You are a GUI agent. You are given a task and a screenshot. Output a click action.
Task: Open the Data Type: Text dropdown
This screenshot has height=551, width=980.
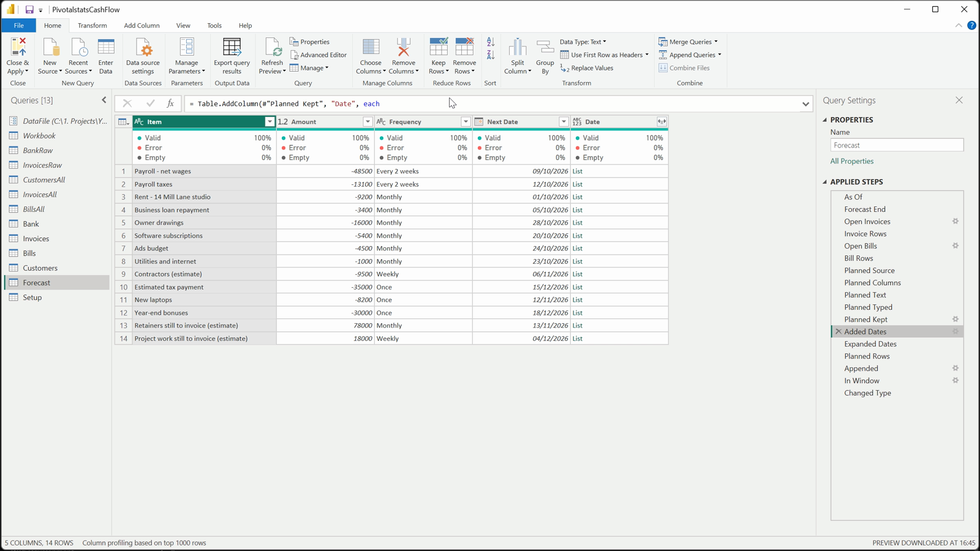[583, 42]
